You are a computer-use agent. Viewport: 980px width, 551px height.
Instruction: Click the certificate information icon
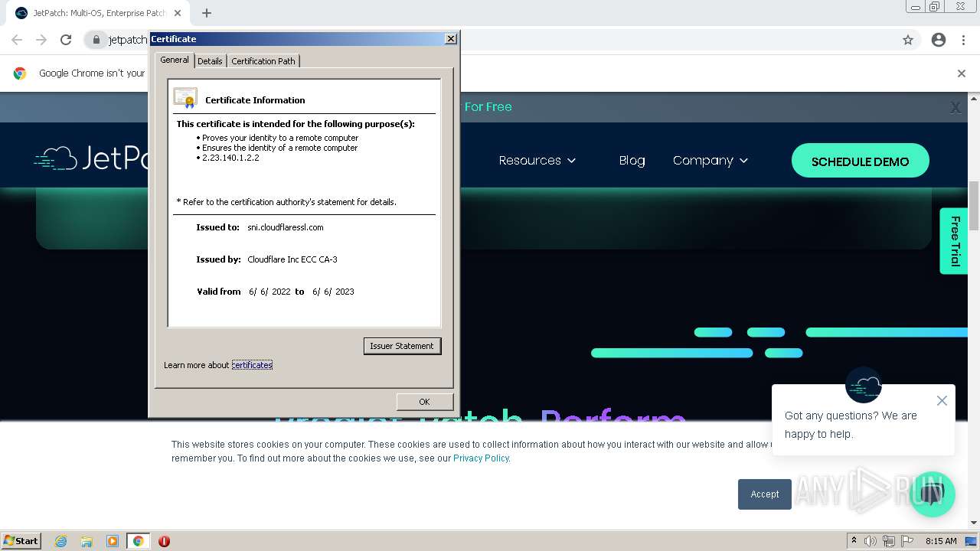(185, 98)
